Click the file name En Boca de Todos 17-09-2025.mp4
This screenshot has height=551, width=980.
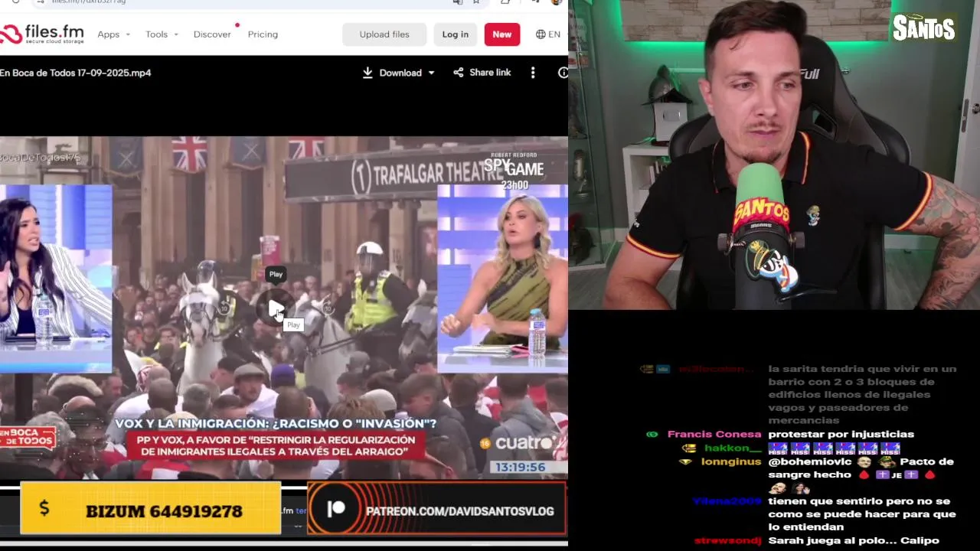click(76, 73)
